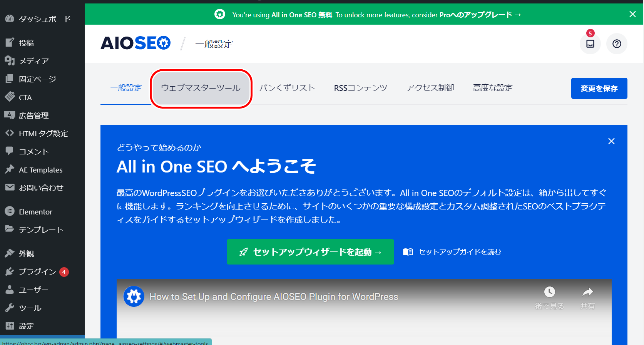The width and height of the screenshot is (644, 345).
Task: Click the watch later clock icon
Action: (549, 292)
